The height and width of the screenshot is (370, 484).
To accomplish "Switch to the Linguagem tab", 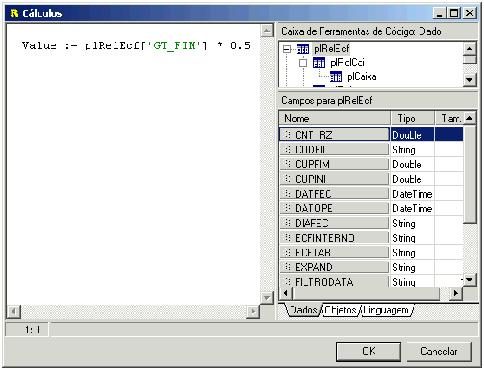I will [x=386, y=310].
